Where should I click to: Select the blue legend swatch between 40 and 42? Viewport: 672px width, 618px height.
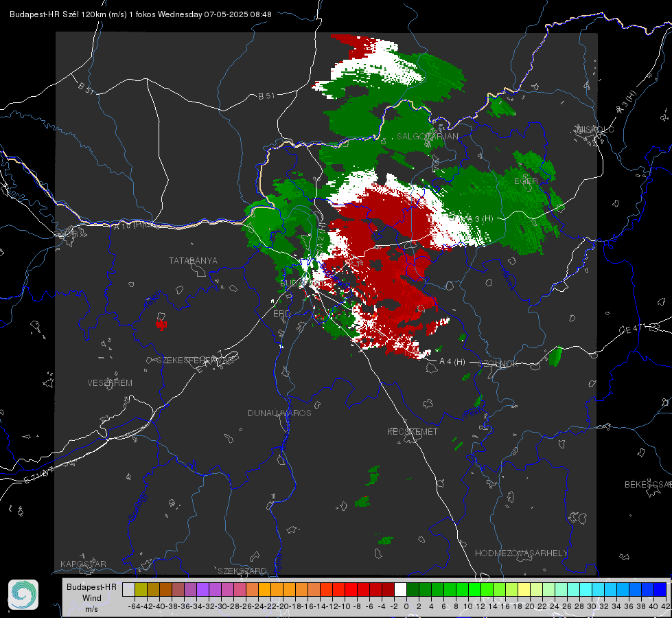pyautogui.click(x=660, y=590)
